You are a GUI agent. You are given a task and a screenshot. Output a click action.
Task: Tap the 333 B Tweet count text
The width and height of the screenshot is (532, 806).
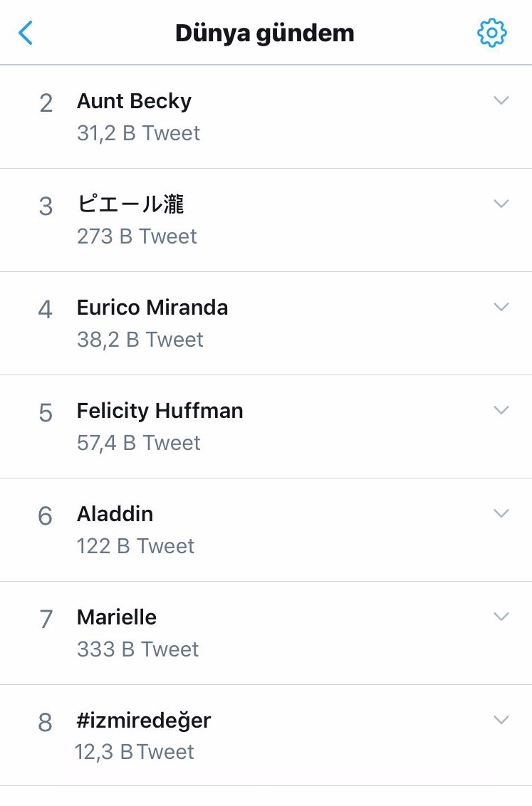[x=137, y=649]
